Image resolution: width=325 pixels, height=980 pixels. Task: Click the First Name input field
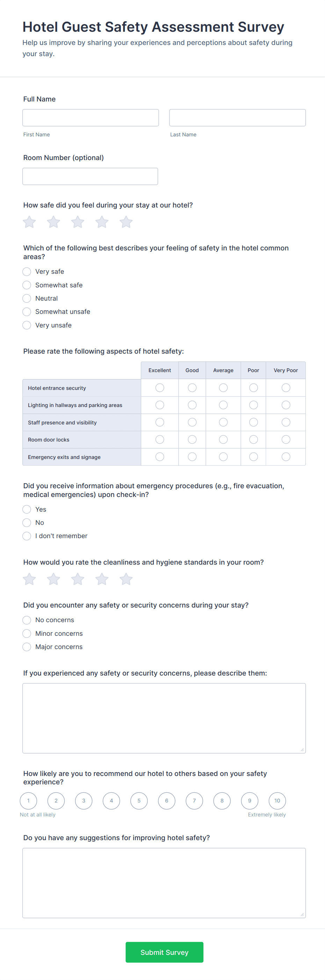91,117
